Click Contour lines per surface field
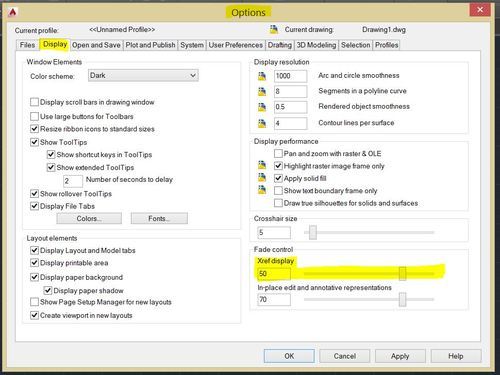The image size is (500, 375). point(290,123)
